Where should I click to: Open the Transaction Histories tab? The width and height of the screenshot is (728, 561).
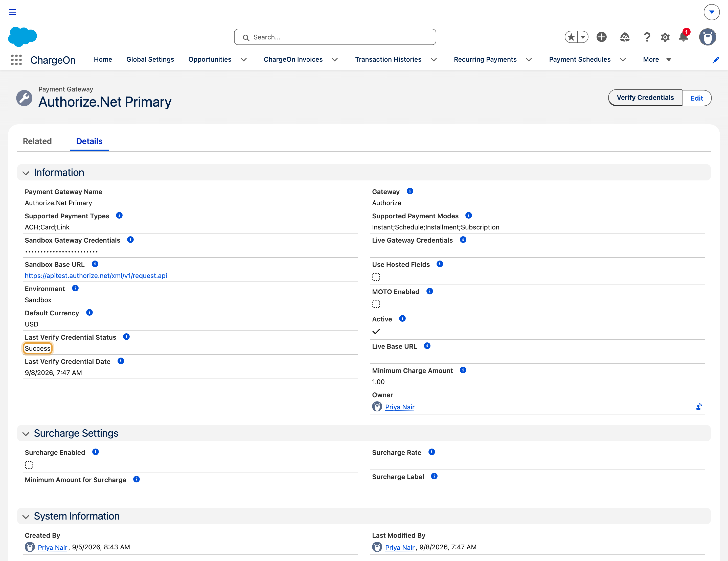388,60
